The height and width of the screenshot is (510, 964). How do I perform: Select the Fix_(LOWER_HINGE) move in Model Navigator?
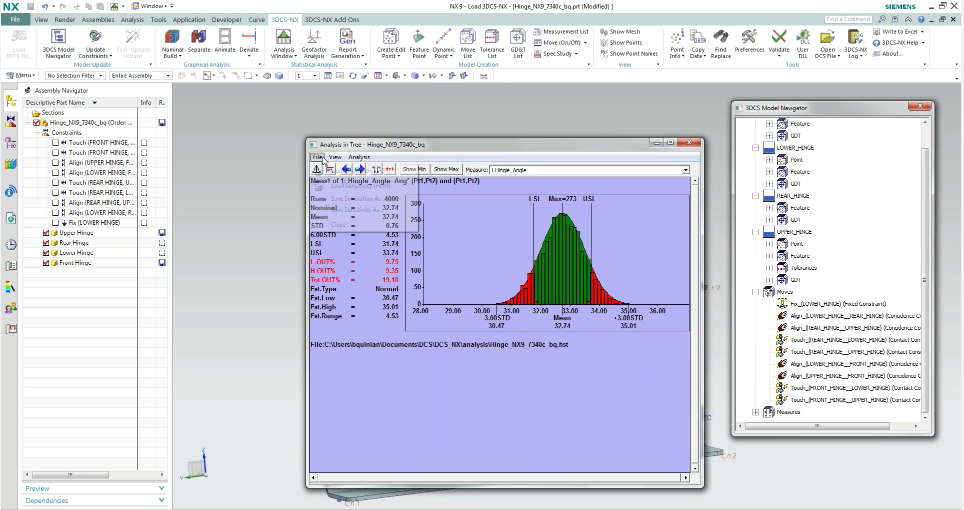[x=837, y=304]
